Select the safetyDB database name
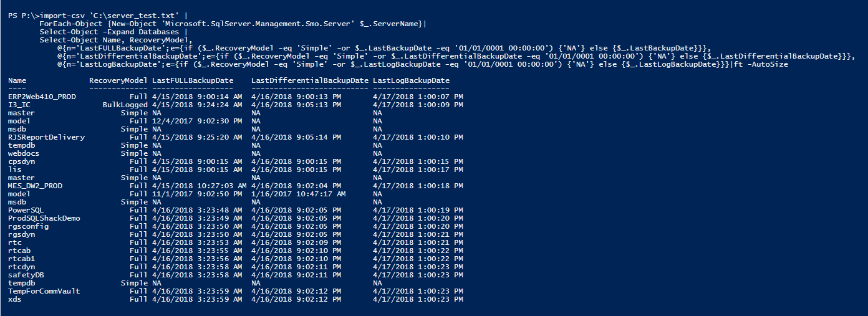The height and width of the screenshot is (316, 868). pos(26,275)
